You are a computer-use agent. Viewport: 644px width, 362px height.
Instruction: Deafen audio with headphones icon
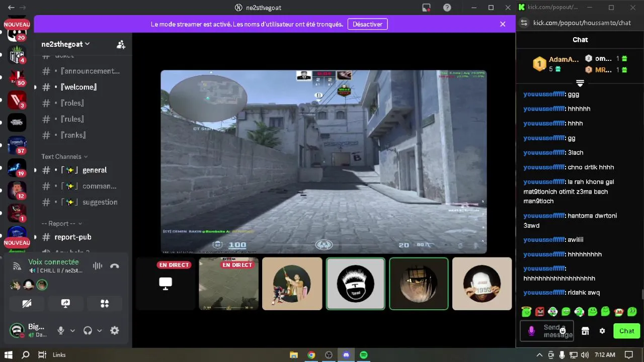point(88,330)
